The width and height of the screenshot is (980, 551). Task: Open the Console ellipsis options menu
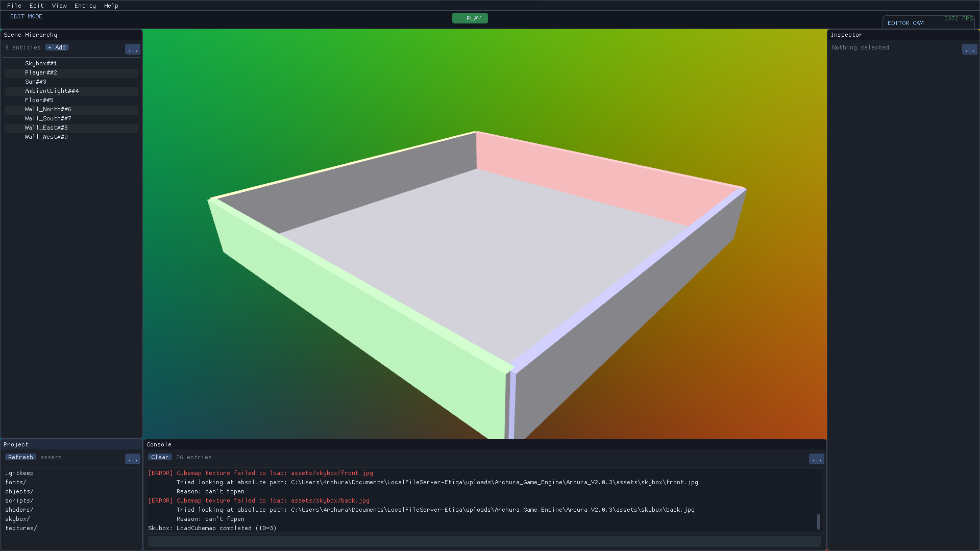click(816, 459)
